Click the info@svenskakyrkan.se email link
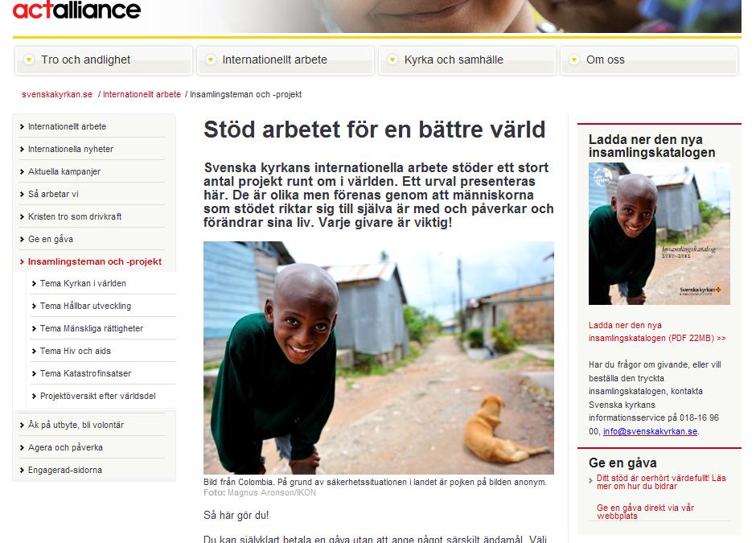The width and height of the screenshot is (756, 543). (x=650, y=432)
